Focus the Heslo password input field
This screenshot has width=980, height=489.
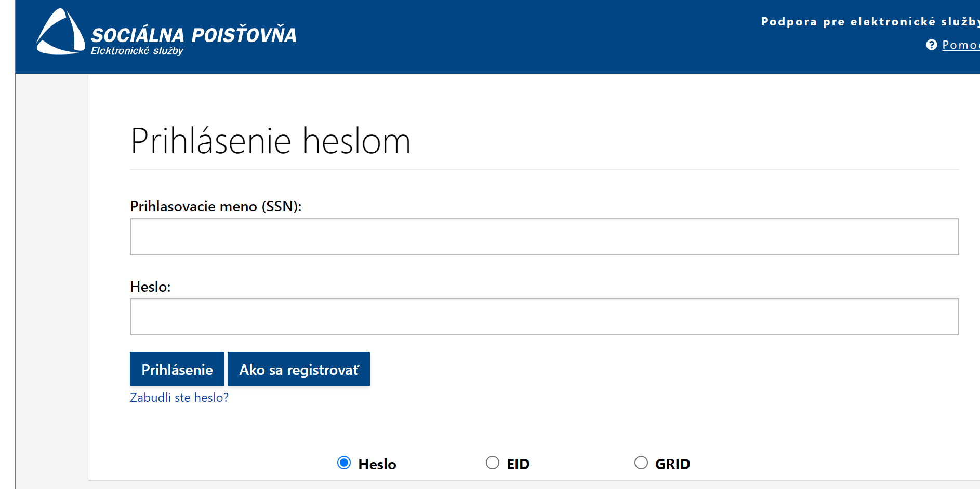pyautogui.click(x=544, y=317)
